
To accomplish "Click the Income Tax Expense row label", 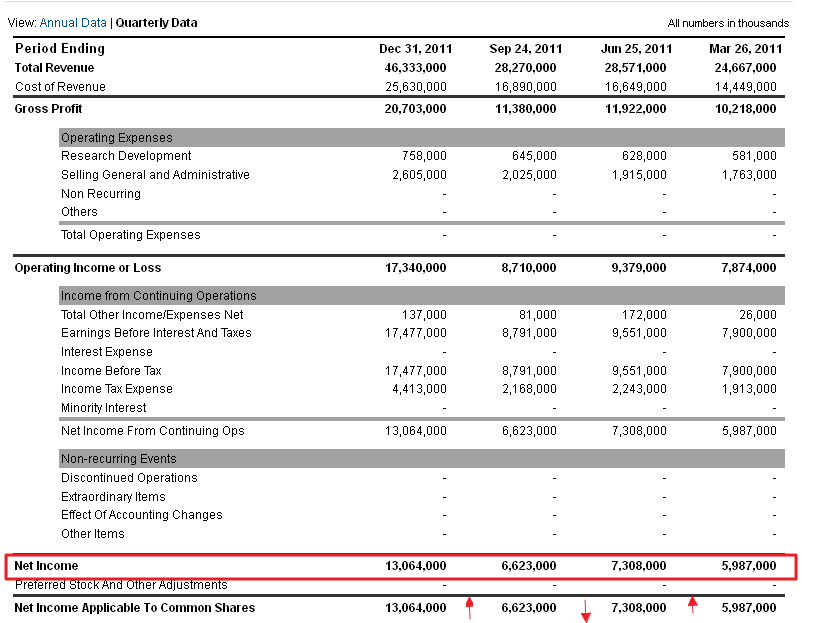I will coord(116,389).
